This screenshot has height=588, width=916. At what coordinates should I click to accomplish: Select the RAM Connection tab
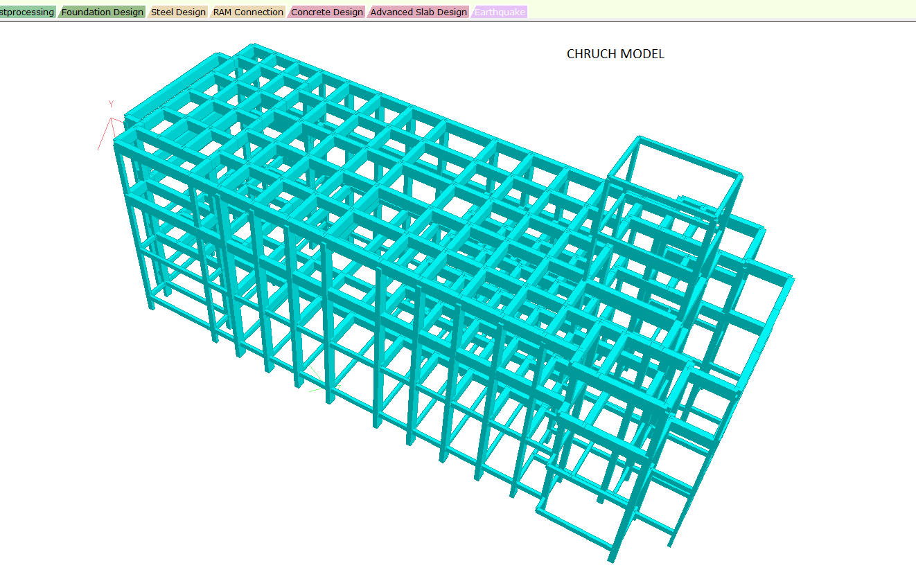248,12
